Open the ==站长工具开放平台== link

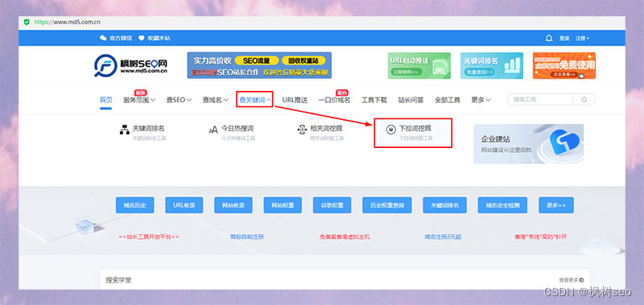(149, 237)
